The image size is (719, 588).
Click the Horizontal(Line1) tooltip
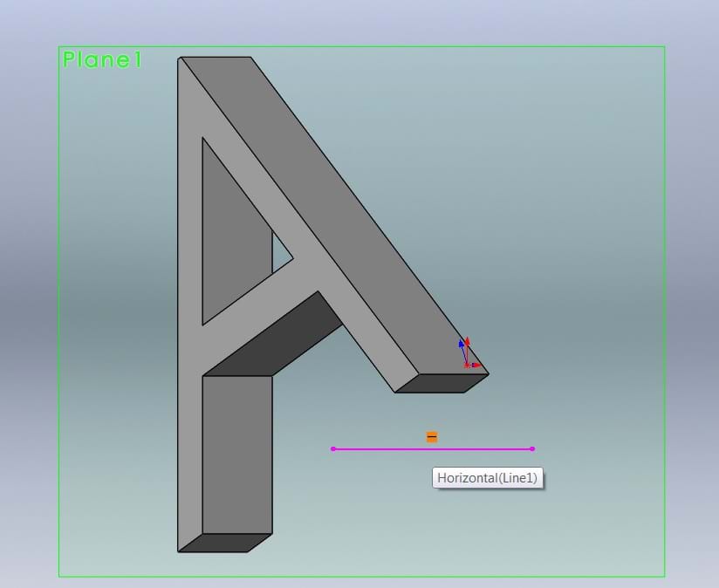(x=488, y=478)
